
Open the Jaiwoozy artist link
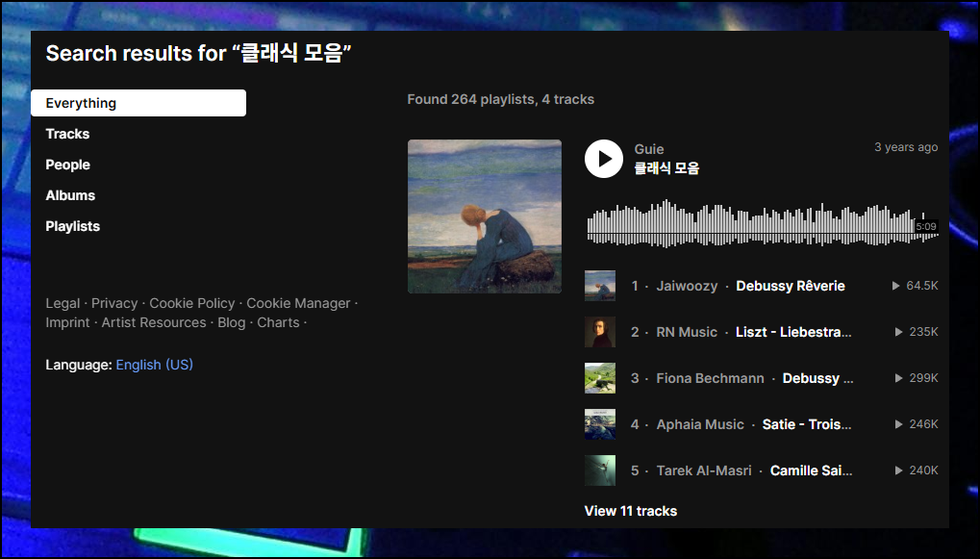click(x=687, y=286)
